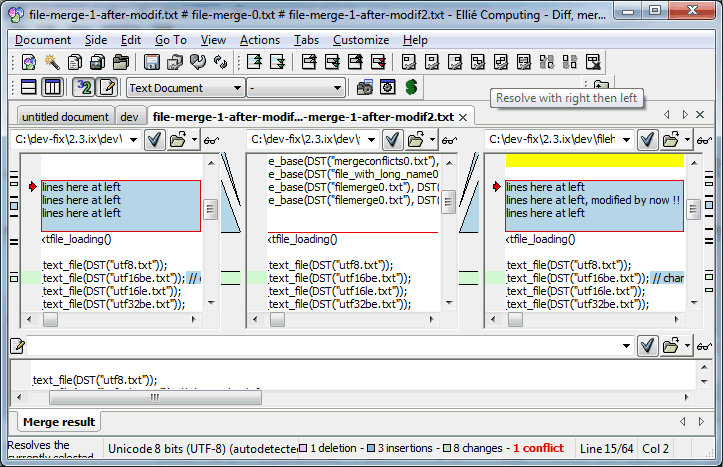Click merge result horizontal scrollbar thumb
The width and height of the screenshot is (723, 467).
click(x=155, y=397)
